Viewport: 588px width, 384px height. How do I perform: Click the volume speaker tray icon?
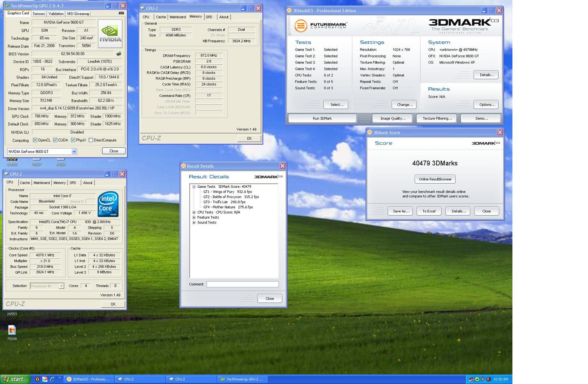pos(488,379)
